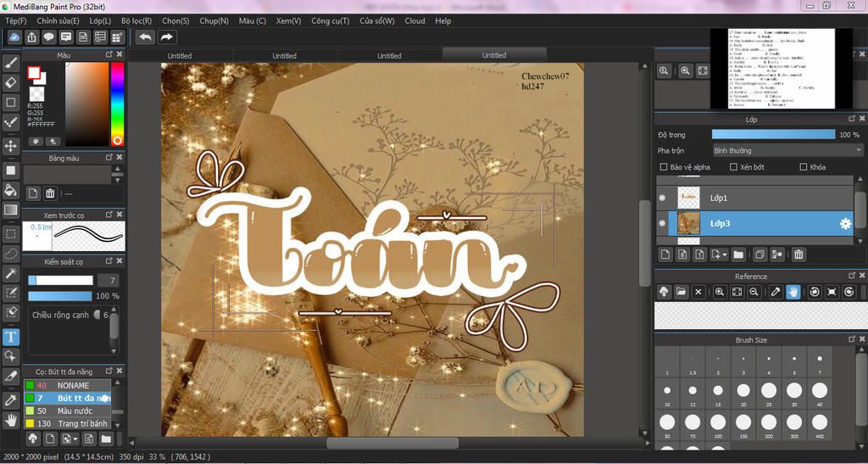Screen dimensions: 868x464
Task: Click layer list down arrow
Action: coord(860,241)
